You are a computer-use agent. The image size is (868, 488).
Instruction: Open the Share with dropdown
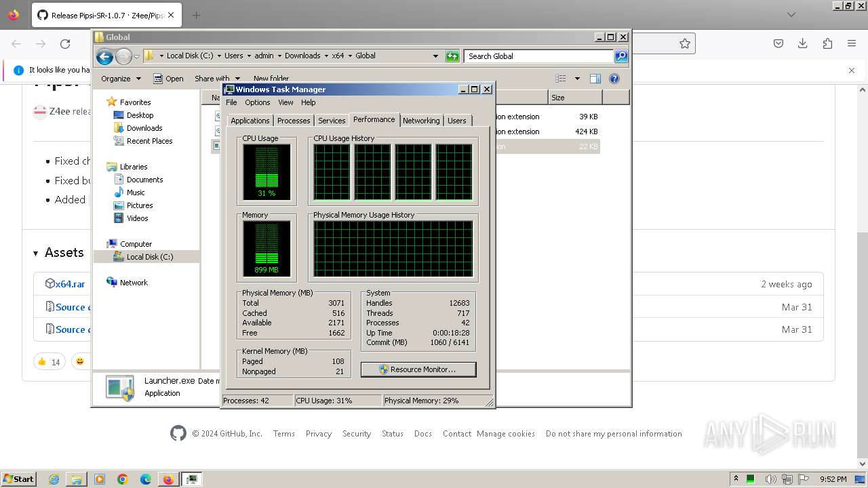[217, 79]
